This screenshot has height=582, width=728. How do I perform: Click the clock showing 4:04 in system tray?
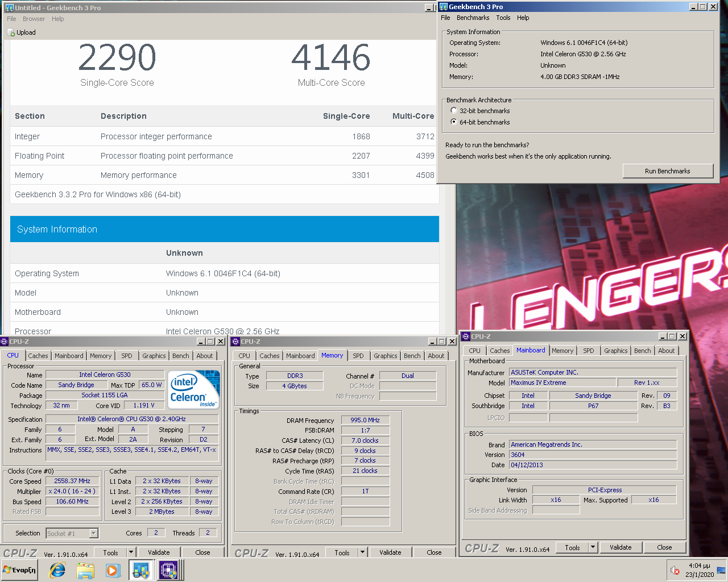(x=699, y=566)
